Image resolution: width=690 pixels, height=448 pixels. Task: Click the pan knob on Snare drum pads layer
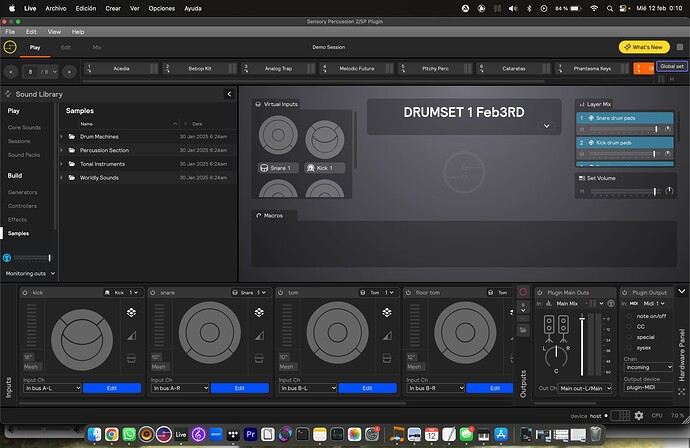(668, 129)
